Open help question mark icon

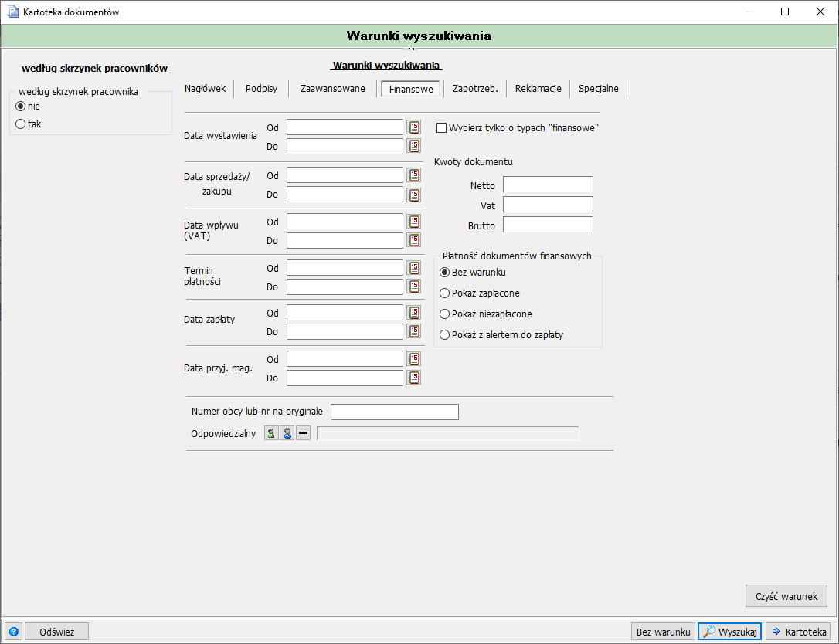click(13, 632)
